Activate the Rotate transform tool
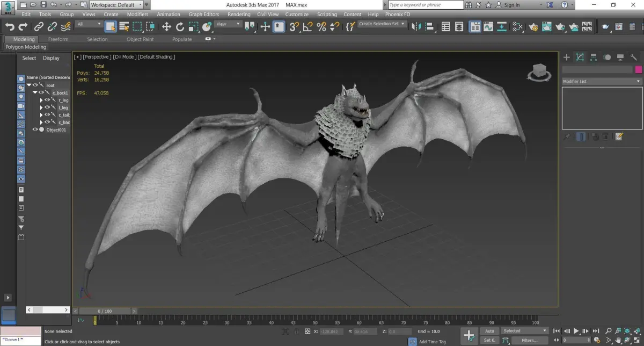 (180, 27)
